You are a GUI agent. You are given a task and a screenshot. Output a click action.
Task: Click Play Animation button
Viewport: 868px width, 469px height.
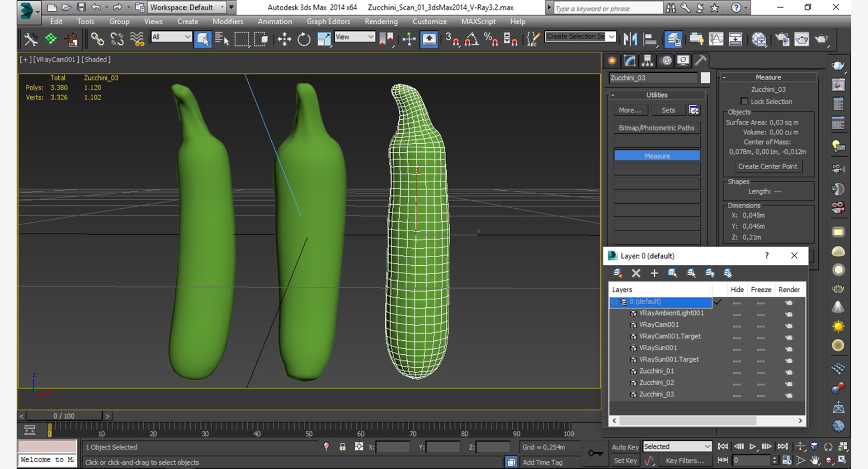point(752,446)
